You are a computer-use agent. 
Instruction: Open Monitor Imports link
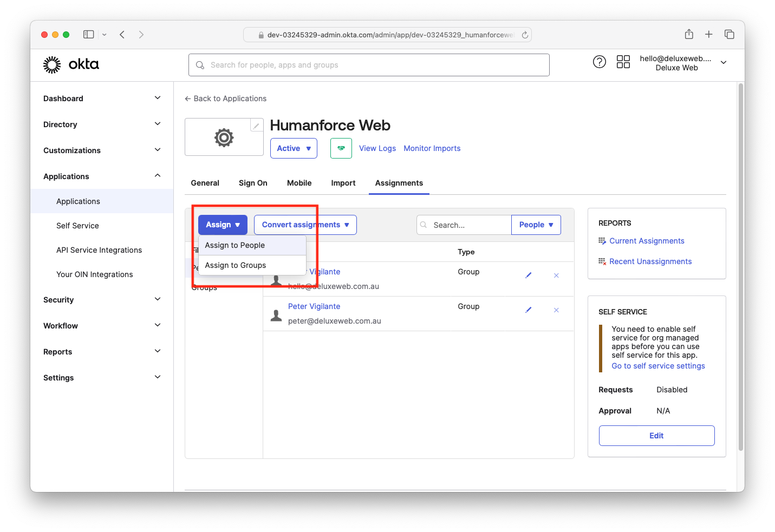(432, 148)
